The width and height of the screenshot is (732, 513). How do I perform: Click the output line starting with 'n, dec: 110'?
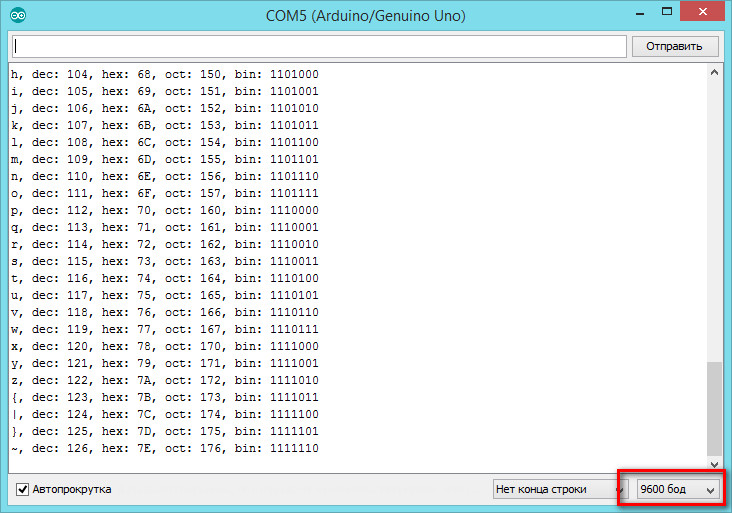165,176
